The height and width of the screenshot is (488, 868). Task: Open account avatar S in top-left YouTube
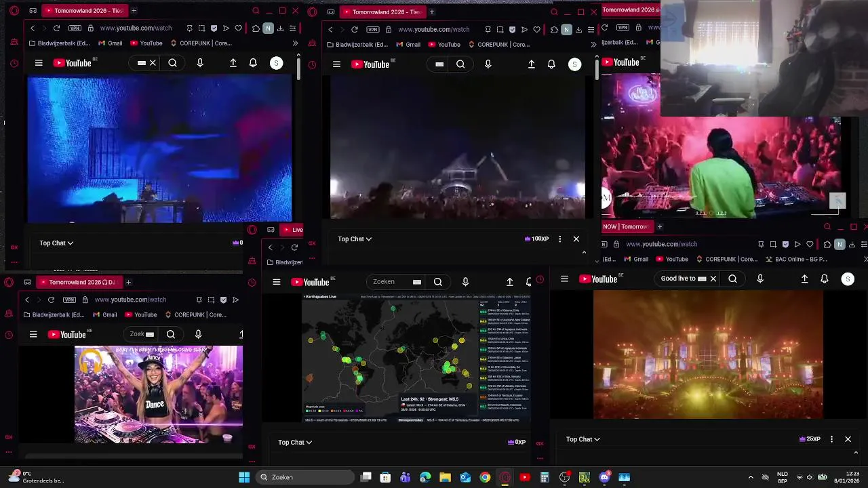click(x=276, y=63)
